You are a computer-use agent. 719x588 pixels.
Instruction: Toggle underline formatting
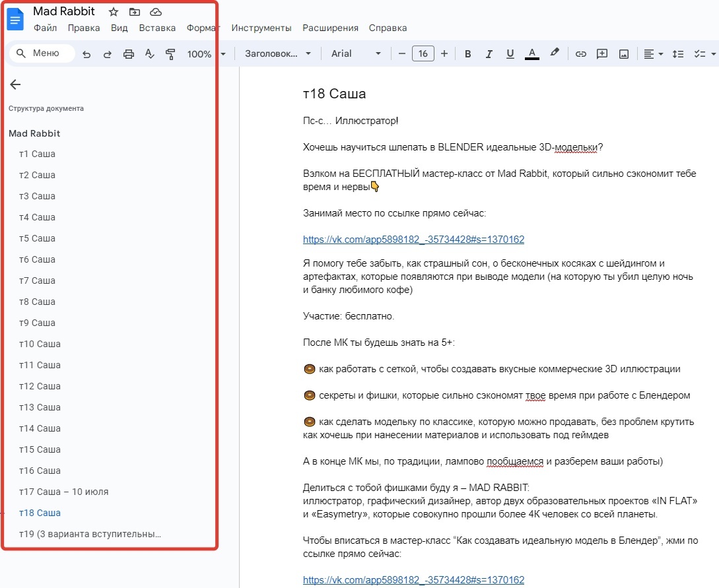click(x=510, y=53)
